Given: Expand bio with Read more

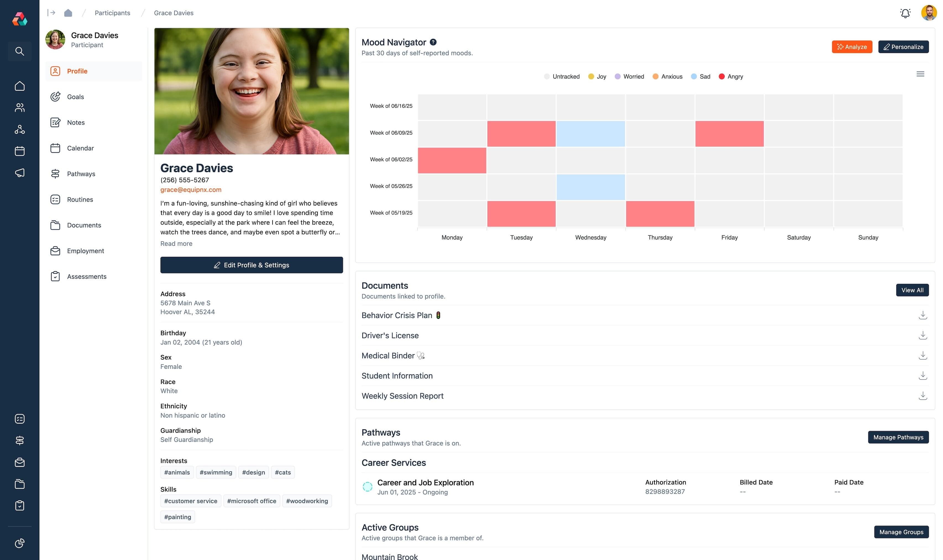Looking at the screenshot, I should point(176,244).
